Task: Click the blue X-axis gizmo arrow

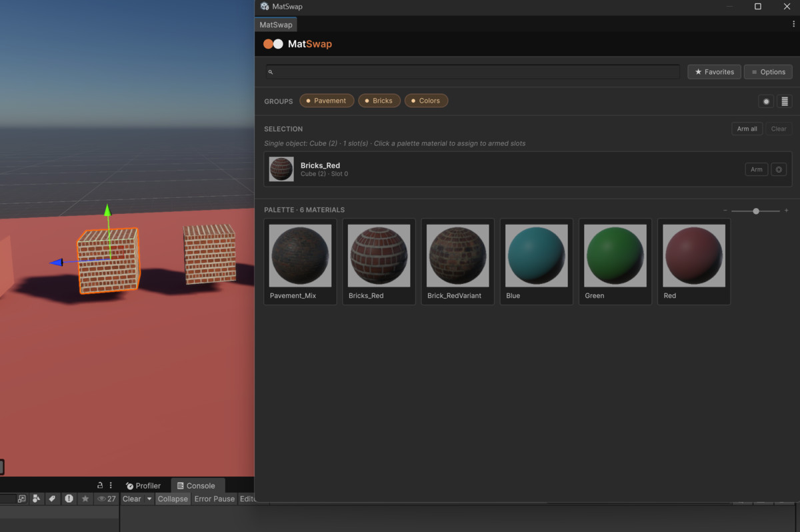Action: click(x=56, y=263)
